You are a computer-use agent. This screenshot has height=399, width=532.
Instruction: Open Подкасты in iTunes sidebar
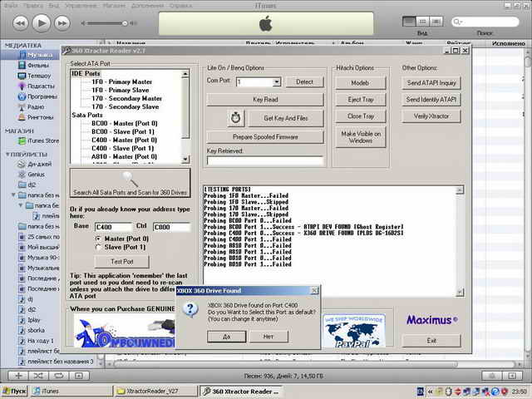[x=36, y=86]
